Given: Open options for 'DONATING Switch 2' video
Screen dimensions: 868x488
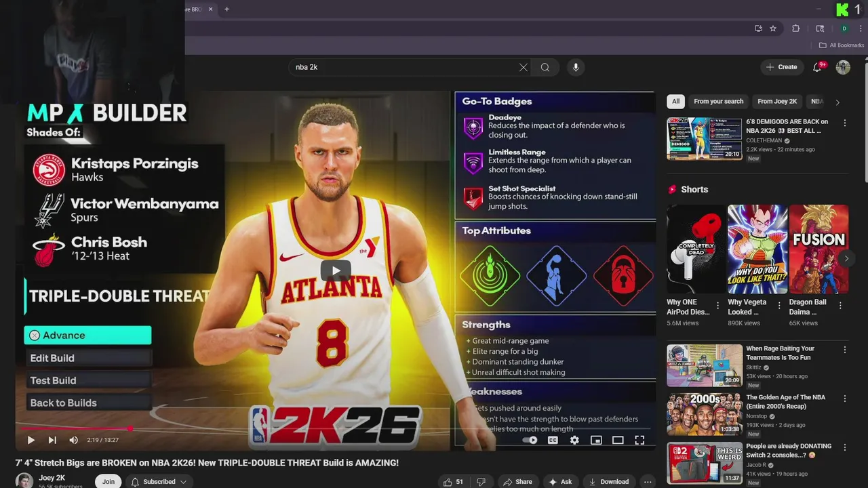Looking at the screenshot, I should pos(845,447).
